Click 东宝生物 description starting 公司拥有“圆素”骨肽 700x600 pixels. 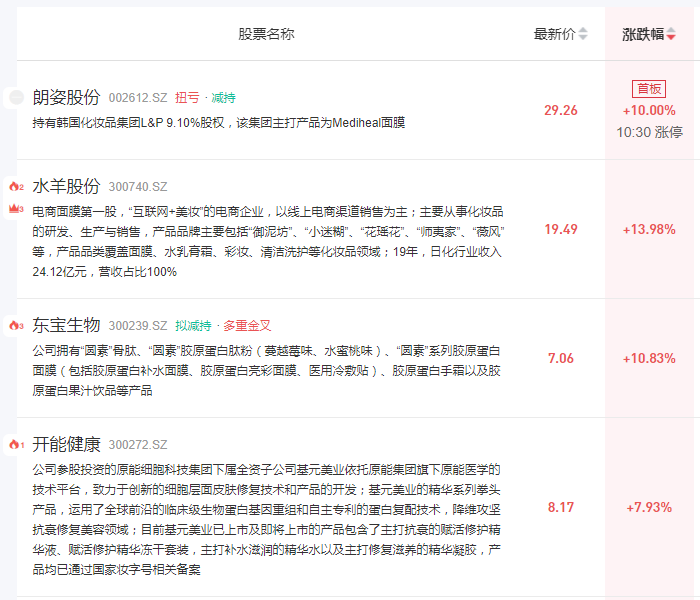[x=267, y=371]
